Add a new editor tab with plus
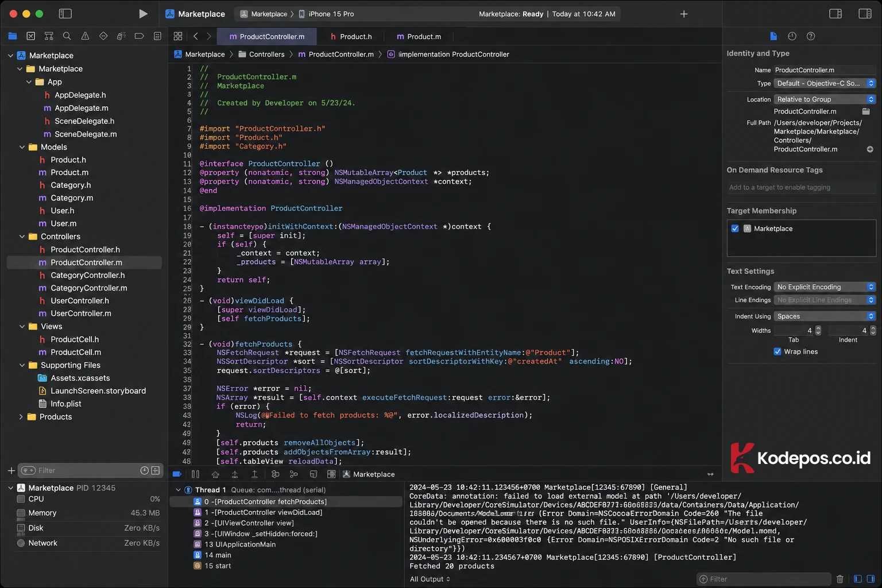Image resolution: width=882 pixels, height=588 pixels. coord(684,14)
